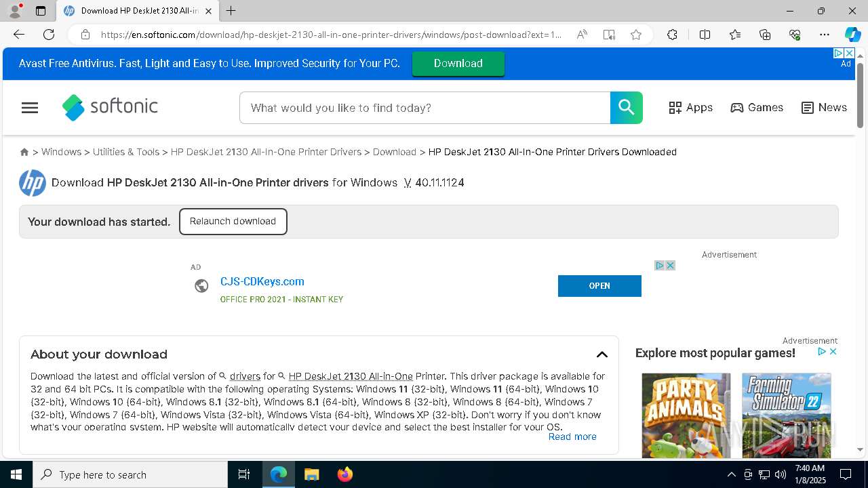Viewport: 868px width, 488px height.
Task: Click the HP logo icon
Action: click(33, 183)
